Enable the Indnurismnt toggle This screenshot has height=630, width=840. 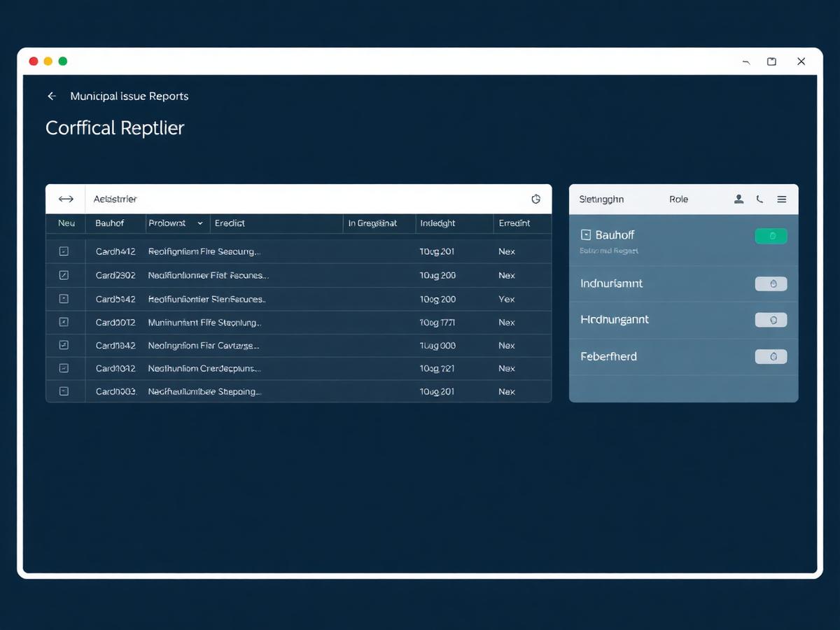tap(771, 283)
